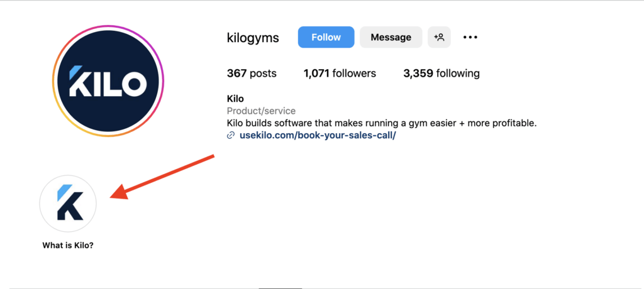Select the Product/service category label
Viewport: 644px width, 289px height.
[261, 111]
